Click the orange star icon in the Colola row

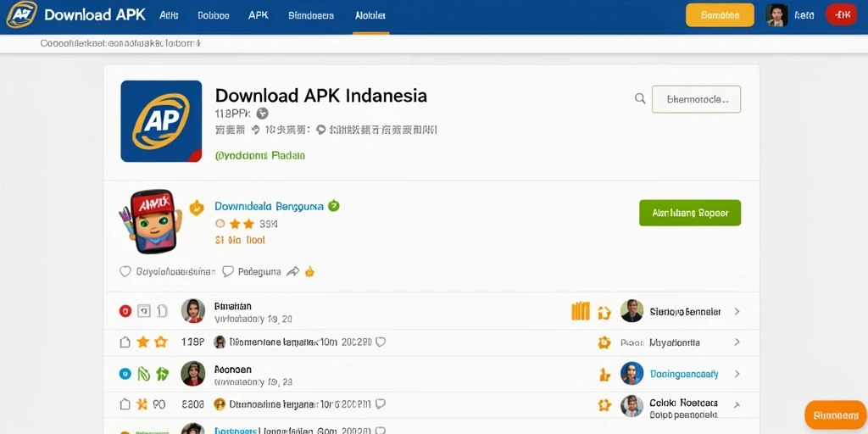(604, 405)
